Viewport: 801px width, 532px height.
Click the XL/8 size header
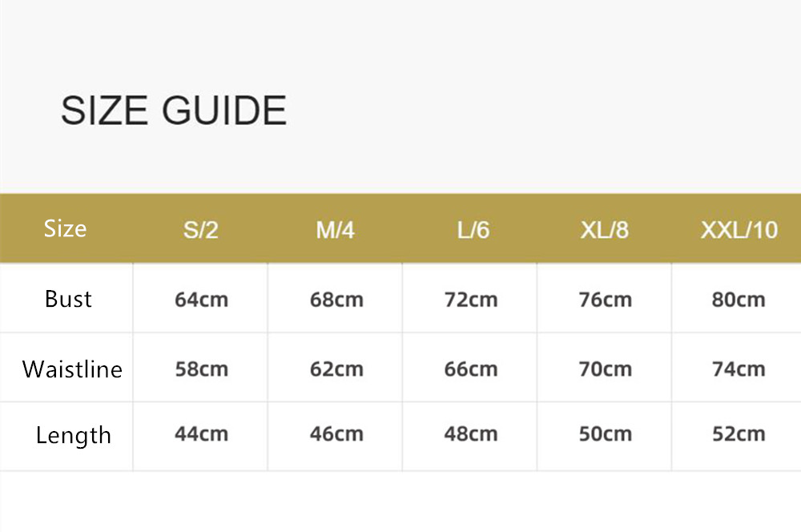coord(605,231)
